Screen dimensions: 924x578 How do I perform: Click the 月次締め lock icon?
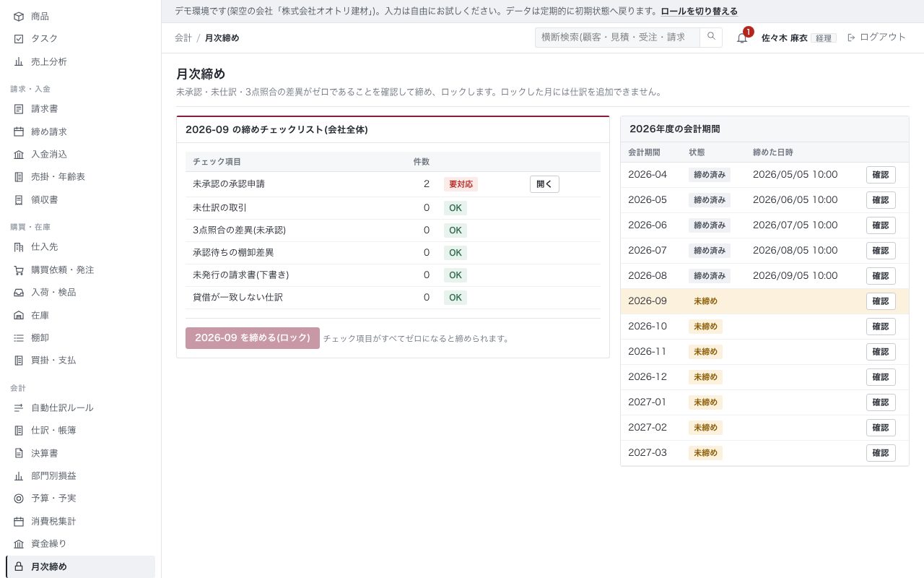(x=19, y=566)
